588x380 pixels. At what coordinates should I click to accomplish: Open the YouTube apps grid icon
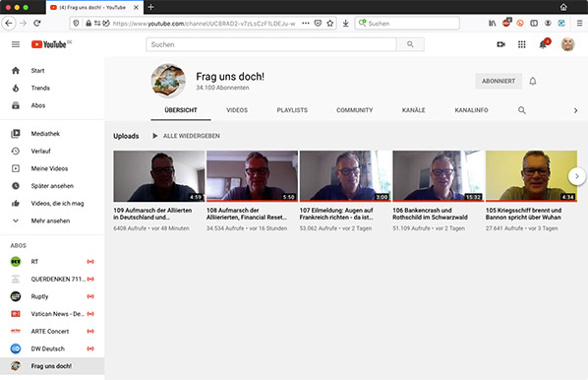[521, 44]
